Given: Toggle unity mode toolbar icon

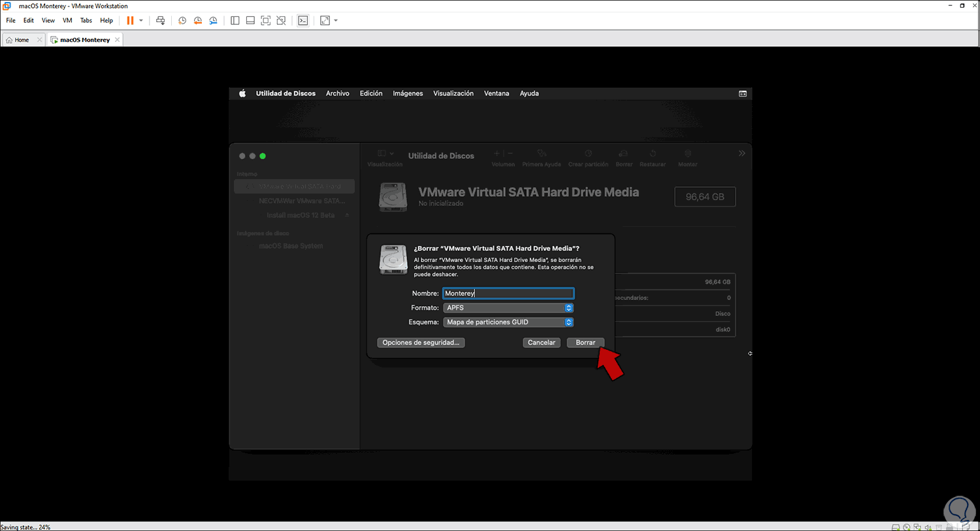Looking at the screenshot, I should (x=281, y=20).
